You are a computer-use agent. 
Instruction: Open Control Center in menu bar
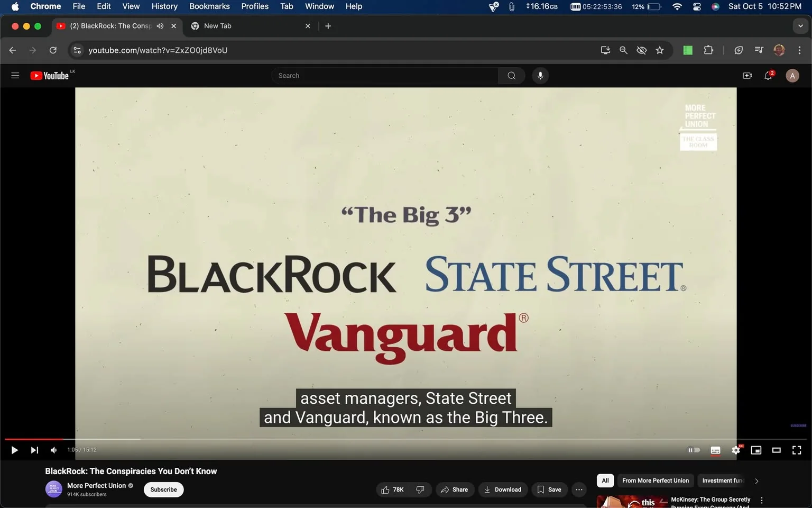(x=697, y=6)
